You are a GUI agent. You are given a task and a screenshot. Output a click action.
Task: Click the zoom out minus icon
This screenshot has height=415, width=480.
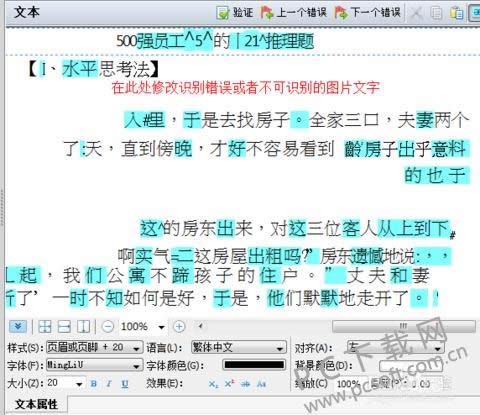click(x=108, y=326)
